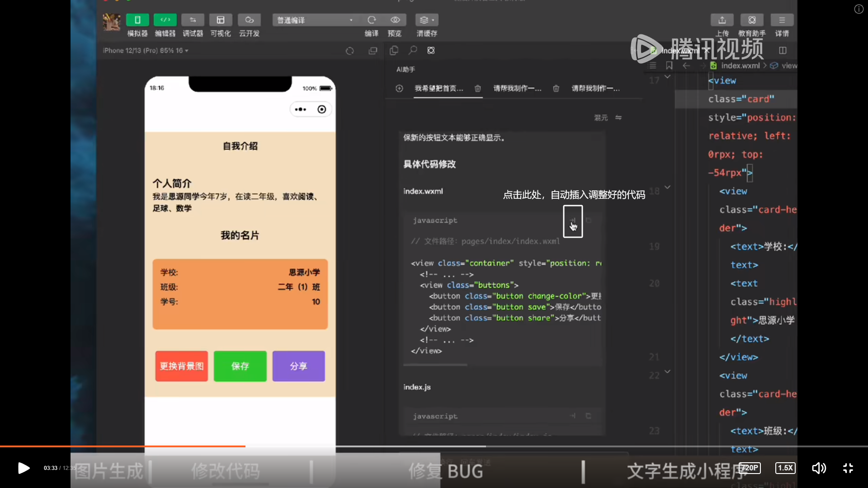
Task: Open the AI assistant sidebar icon
Action: (431, 50)
